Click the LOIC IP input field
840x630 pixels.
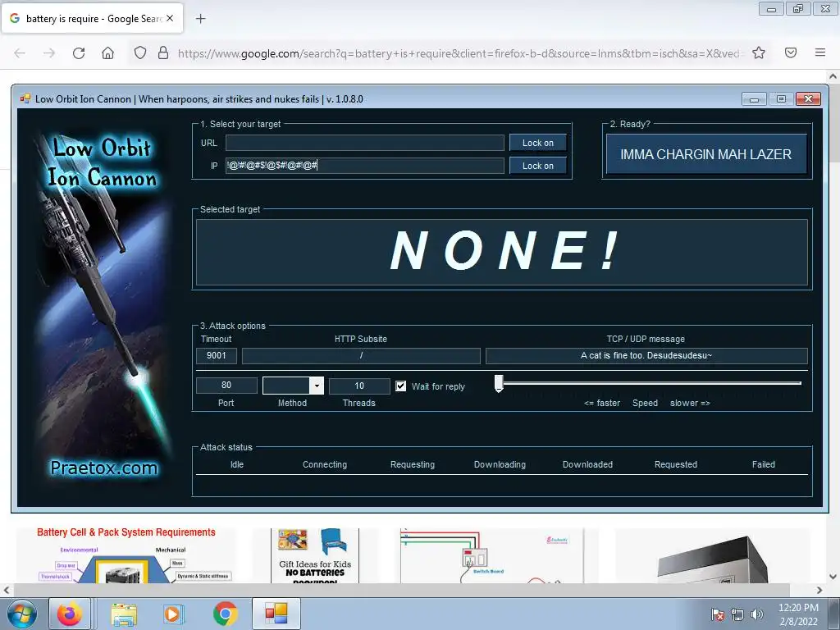(364, 166)
